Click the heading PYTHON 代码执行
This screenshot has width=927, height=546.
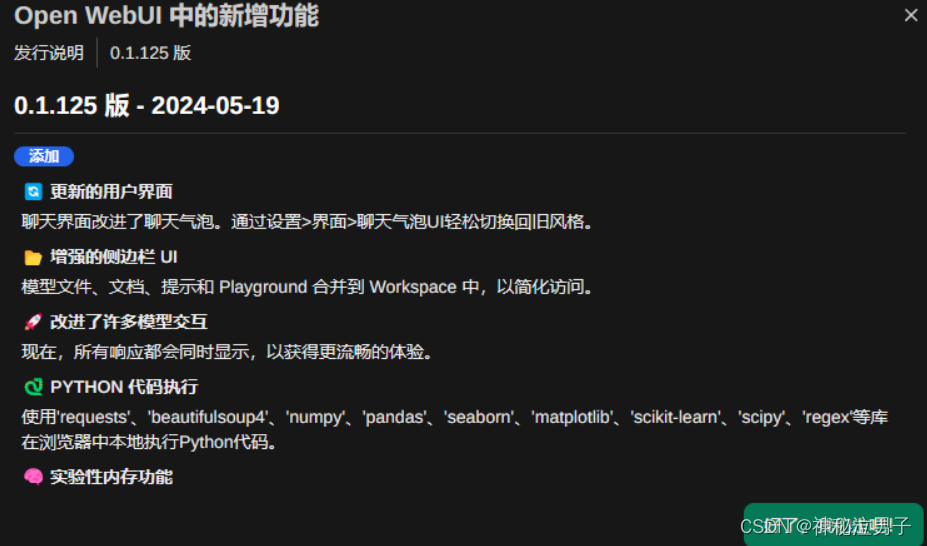124,387
